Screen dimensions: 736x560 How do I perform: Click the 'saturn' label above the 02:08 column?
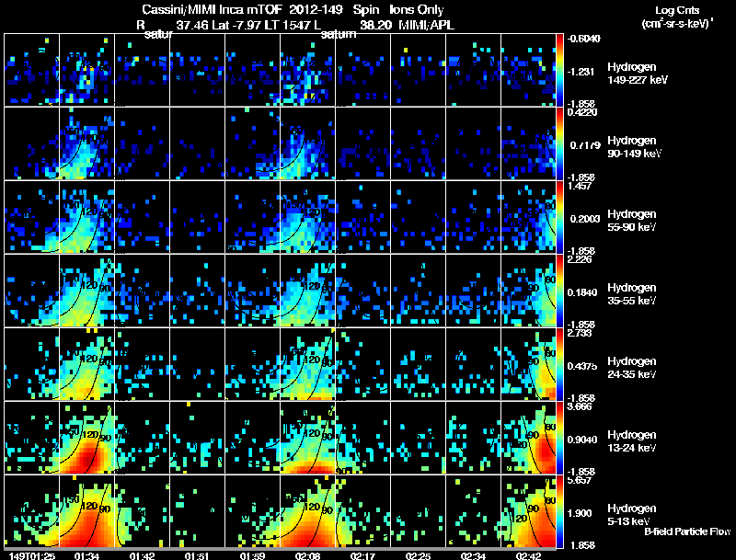click(339, 34)
